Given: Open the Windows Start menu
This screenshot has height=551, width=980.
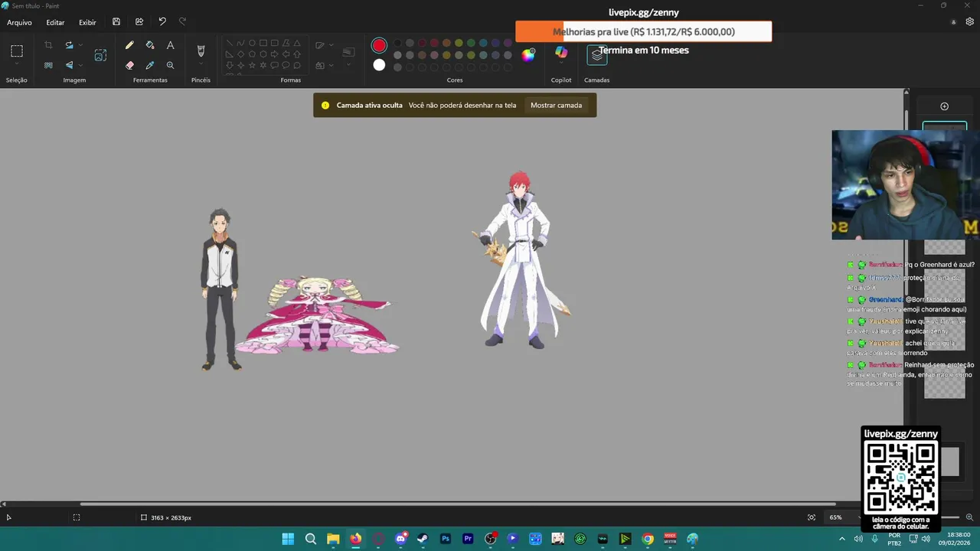Looking at the screenshot, I should pos(288,539).
